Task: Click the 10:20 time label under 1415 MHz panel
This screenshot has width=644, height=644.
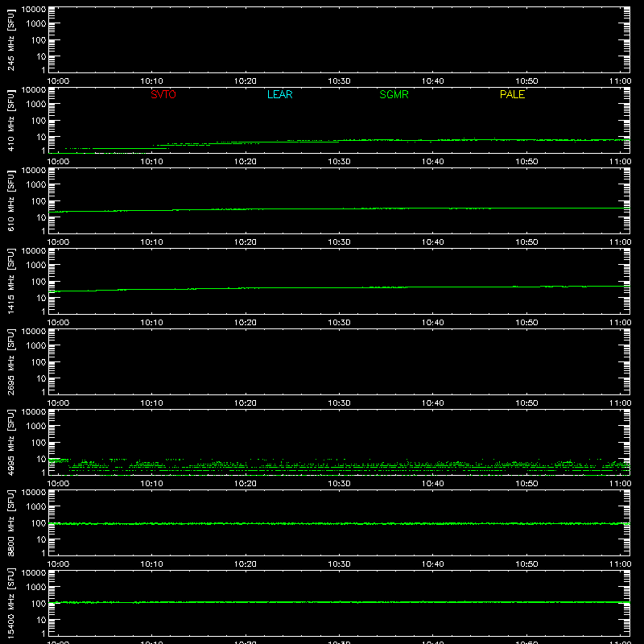Action: [246, 323]
